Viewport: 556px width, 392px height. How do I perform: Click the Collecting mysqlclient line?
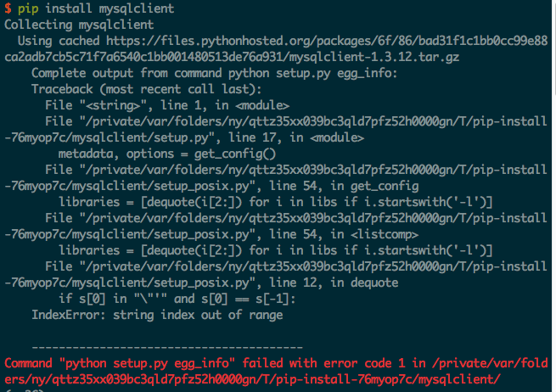point(79,25)
